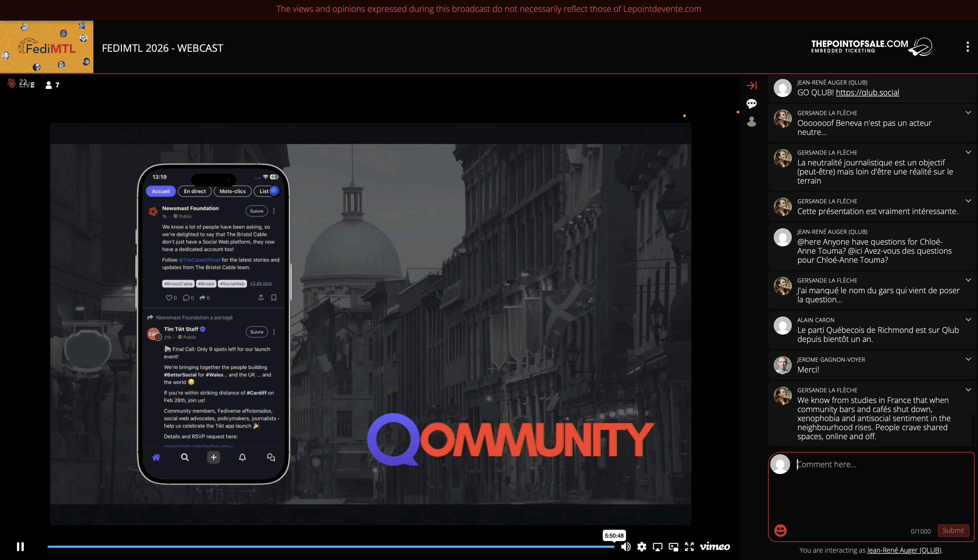Pause the webcast video
Screen dimensions: 978x560
click(20, 546)
